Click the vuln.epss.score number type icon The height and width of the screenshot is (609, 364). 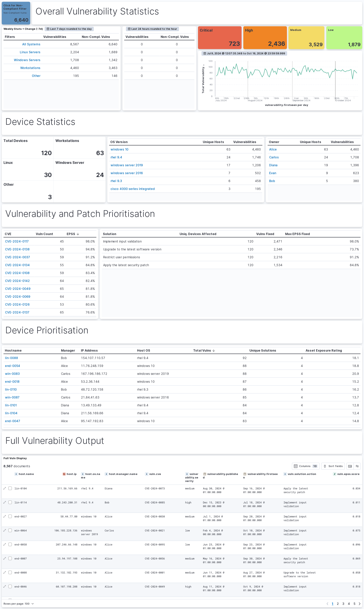(x=335, y=474)
